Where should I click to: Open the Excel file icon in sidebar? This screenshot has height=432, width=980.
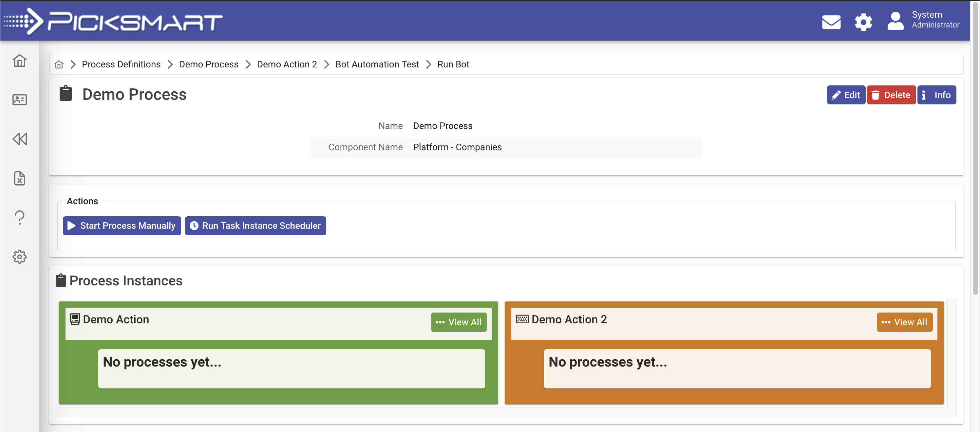(19, 178)
